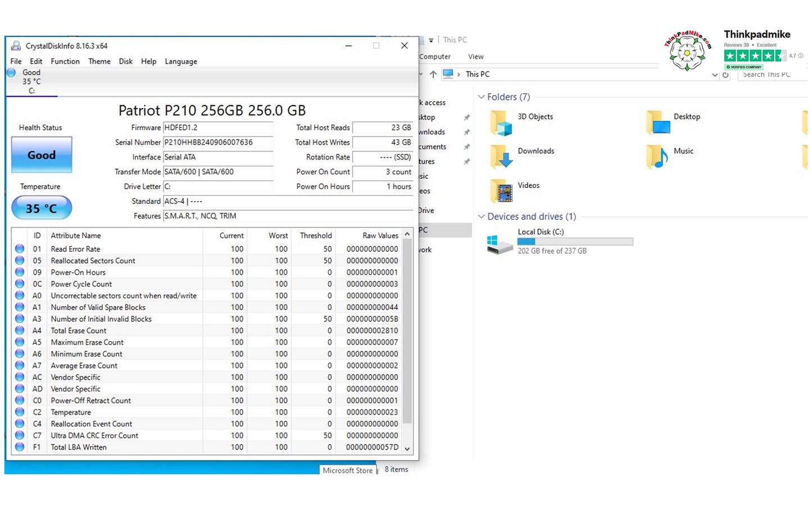Click the Power On Count value 3 count
The width and height of the screenshot is (812, 510).
pos(383,172)
